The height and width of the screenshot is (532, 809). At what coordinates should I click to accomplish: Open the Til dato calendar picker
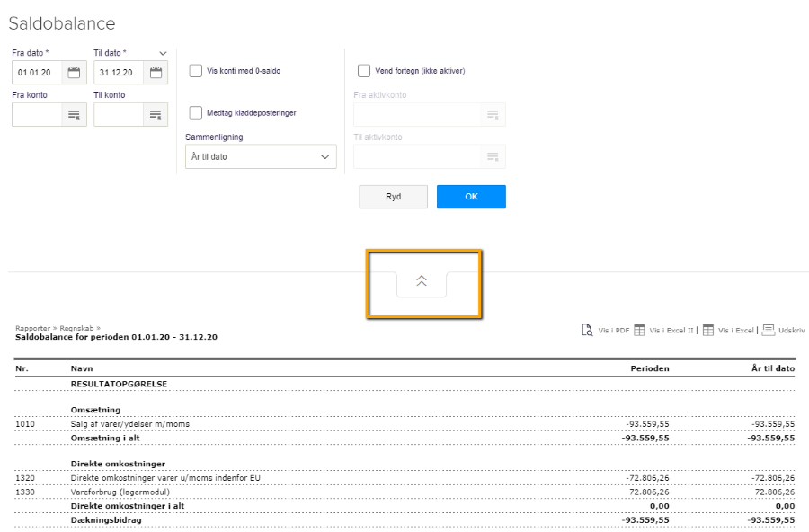point(156,73)
